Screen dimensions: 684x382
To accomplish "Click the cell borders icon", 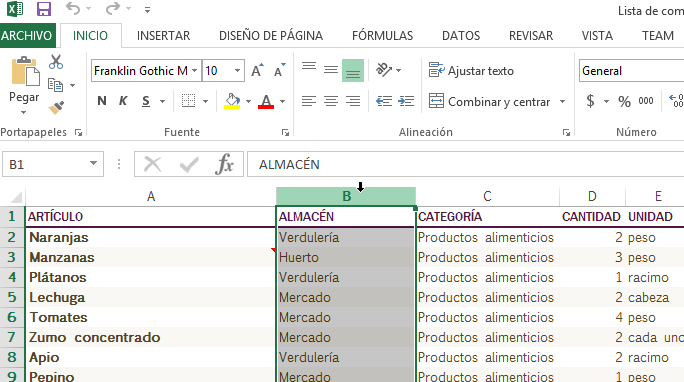I will [188, 101].
